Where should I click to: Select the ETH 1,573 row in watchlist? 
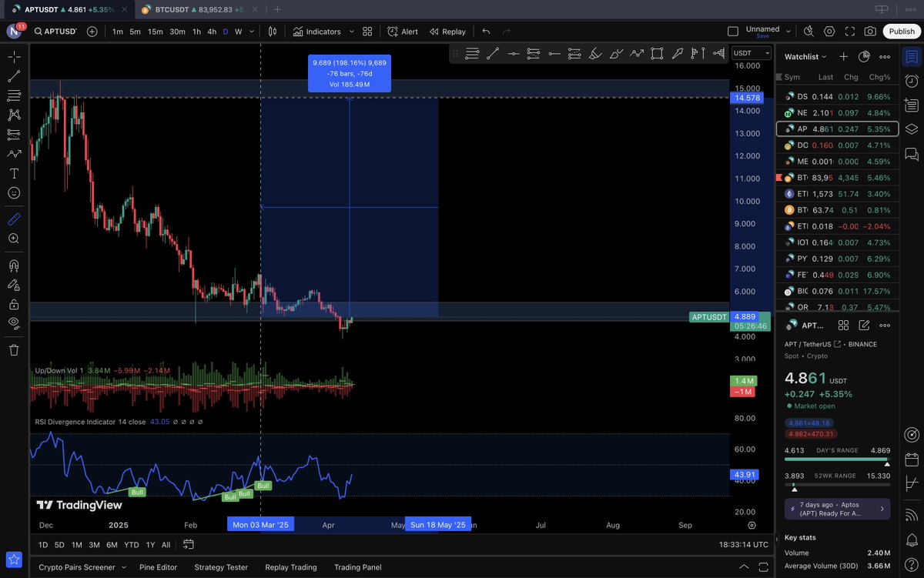837,193
